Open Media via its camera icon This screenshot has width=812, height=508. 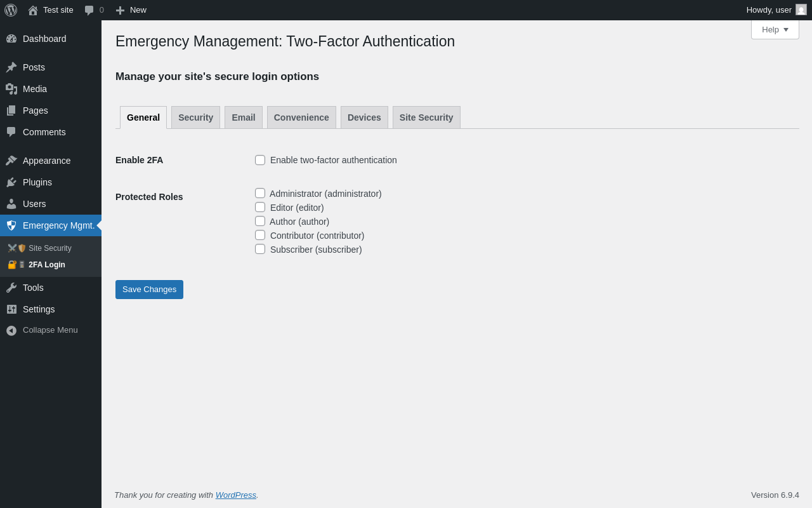coord(11,89)
